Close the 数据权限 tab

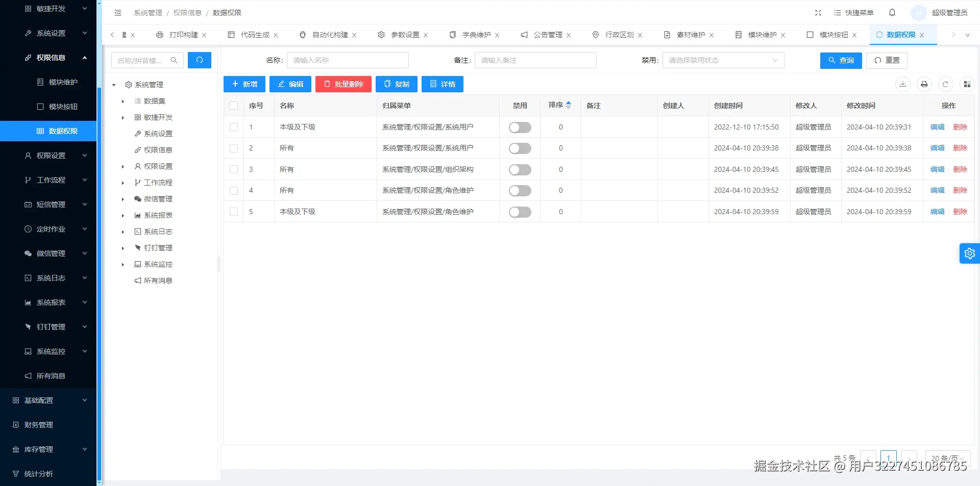[922, 35]
